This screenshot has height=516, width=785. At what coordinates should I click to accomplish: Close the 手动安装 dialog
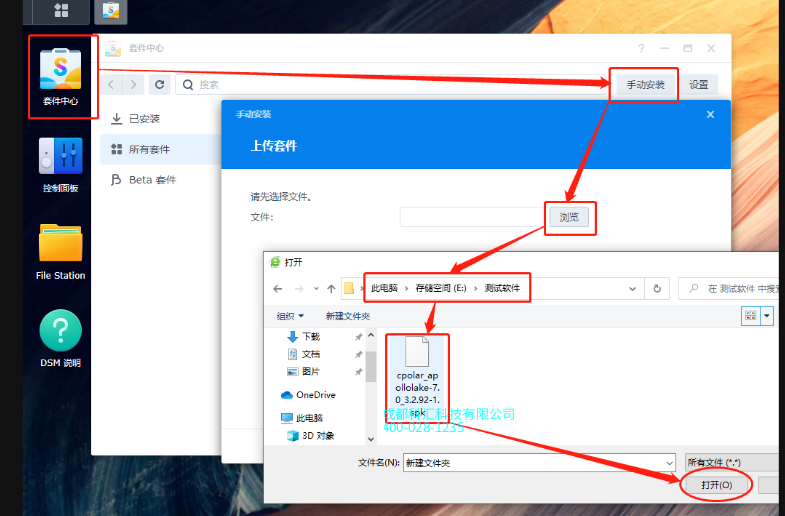tap(710, 115)
